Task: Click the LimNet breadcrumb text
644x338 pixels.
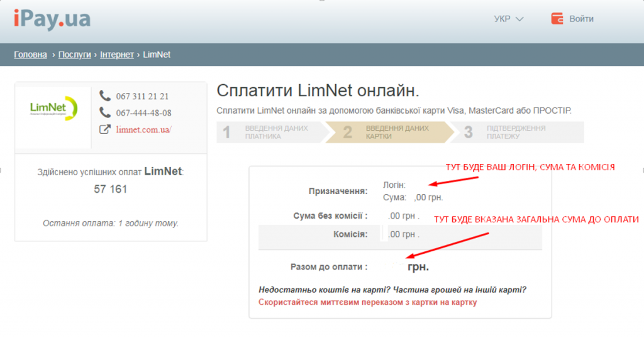Action: tap(157, 55)
